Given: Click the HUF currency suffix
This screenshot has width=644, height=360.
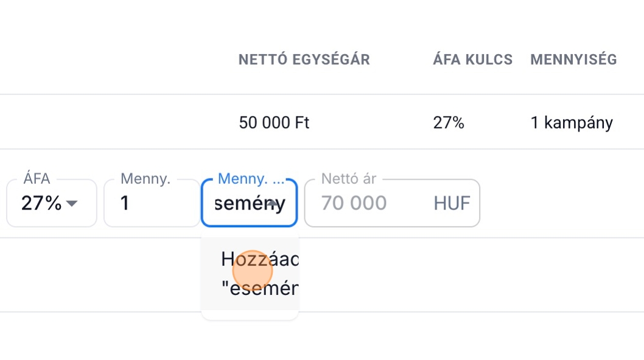Looking at the screenshot, I should tap(452, 203).
